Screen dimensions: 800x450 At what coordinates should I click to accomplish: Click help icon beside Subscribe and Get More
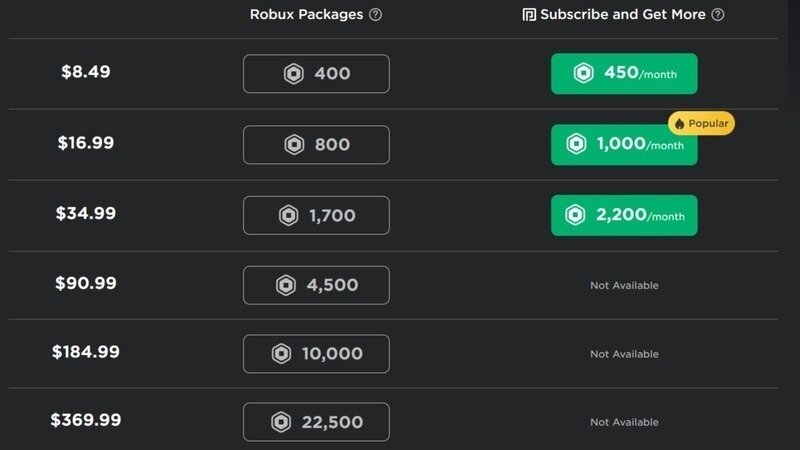[717, 15]
